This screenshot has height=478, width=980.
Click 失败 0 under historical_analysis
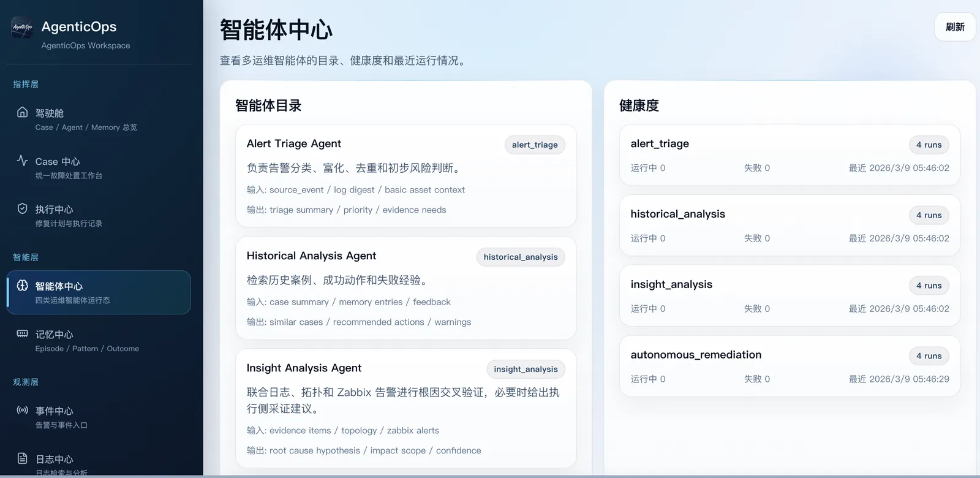click(x=757, y=238)
